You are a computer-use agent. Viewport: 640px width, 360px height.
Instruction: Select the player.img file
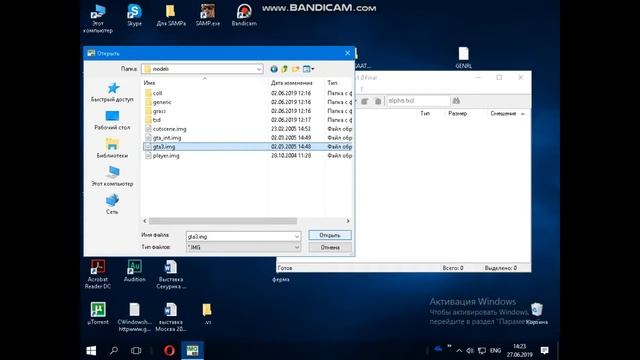click(x=166, y=156)
